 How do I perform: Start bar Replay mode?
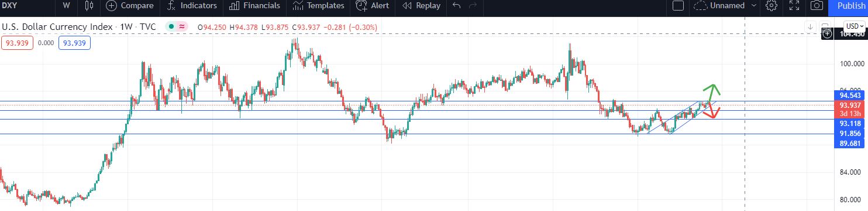pos(421,6)
